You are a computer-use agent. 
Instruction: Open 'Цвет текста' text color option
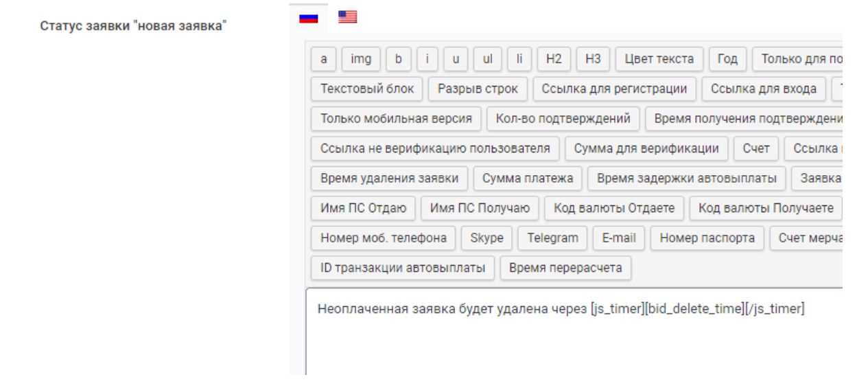click(x=659, y=59)
